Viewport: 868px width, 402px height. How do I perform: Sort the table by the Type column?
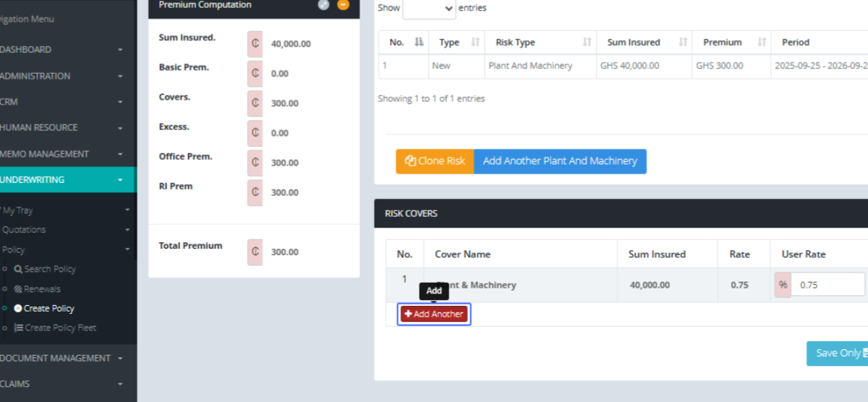click(475, 43)
